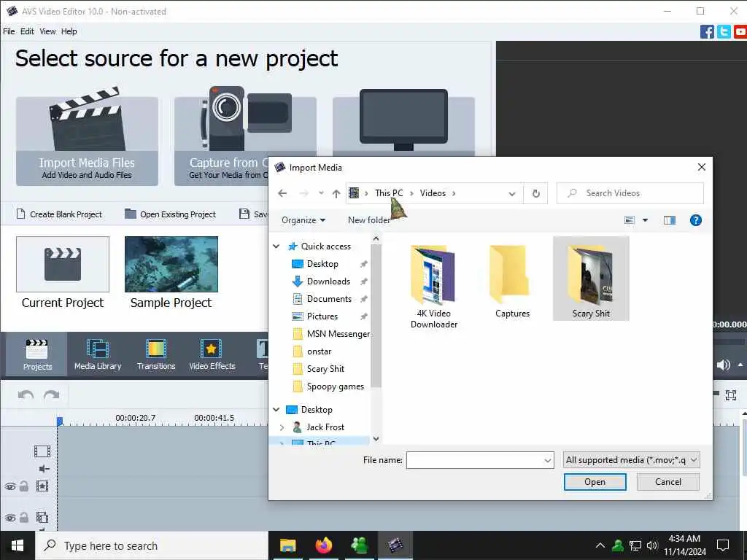Click the timeline playhead marker

pyautogui.click(x=60, y=421)
